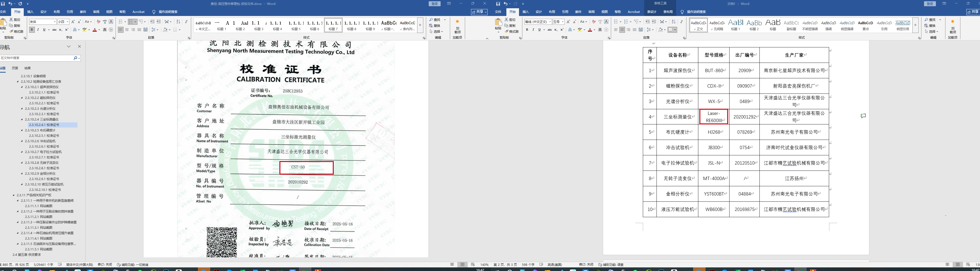
Task: Expand styles gallery in right window
Action: (x=915, y=26)
